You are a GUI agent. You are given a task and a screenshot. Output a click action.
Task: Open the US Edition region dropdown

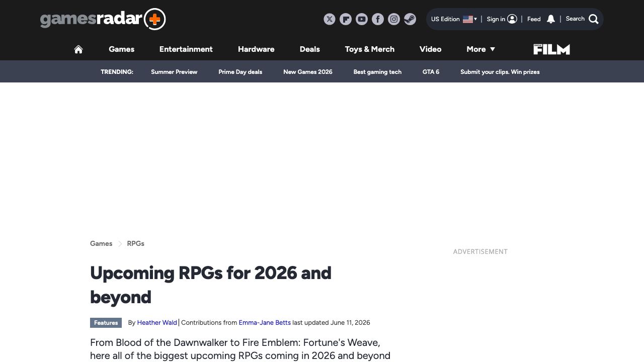coord(454,19)
